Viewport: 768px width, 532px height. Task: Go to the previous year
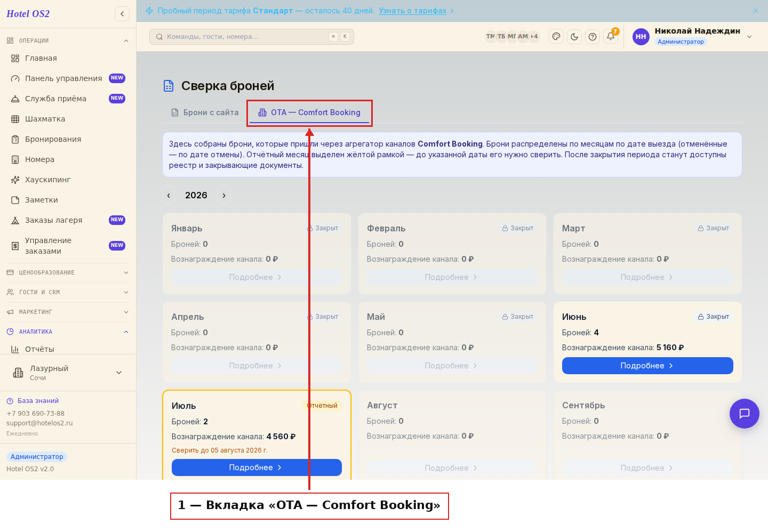pos(169,196)
